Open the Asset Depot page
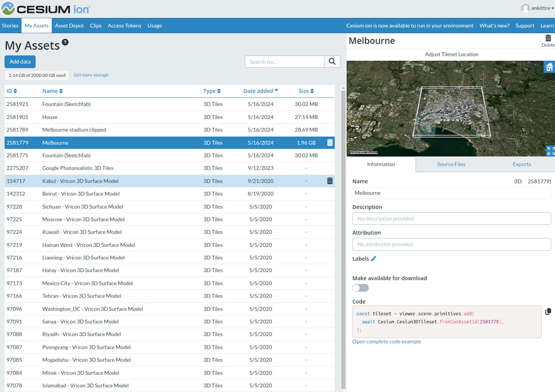Image resolution: width=555 pixels, height=392 pixels. point(69,26)
